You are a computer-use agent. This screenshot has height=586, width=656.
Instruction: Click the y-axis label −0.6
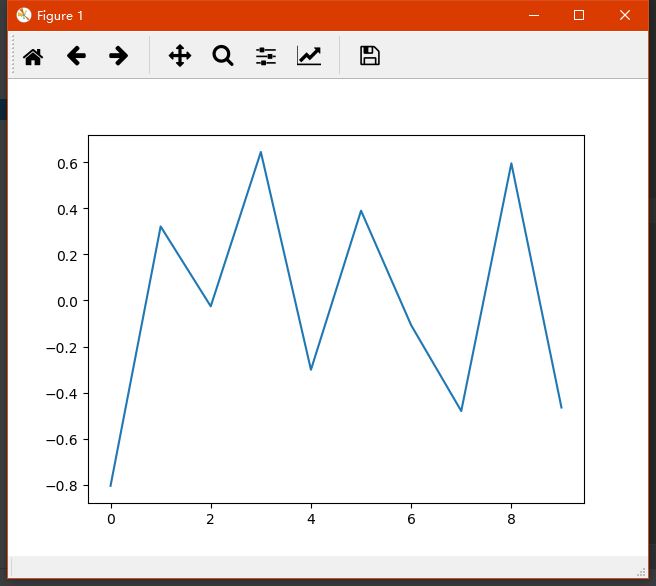click(62, 440)
